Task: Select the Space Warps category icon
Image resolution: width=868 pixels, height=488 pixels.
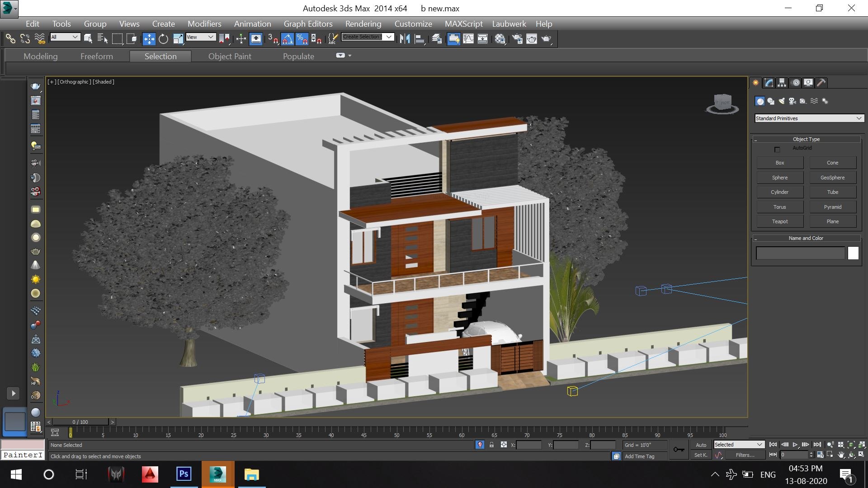Action: [x=814, y=101]
